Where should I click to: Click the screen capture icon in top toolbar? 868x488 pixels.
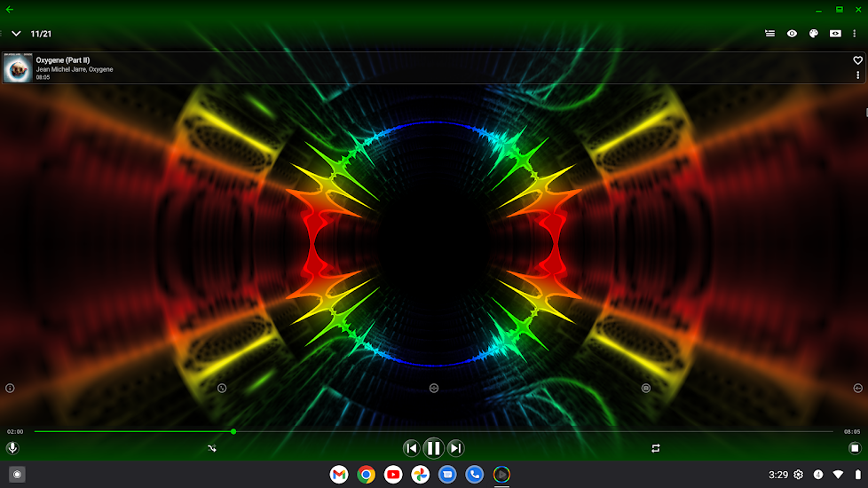coord(835,34)
